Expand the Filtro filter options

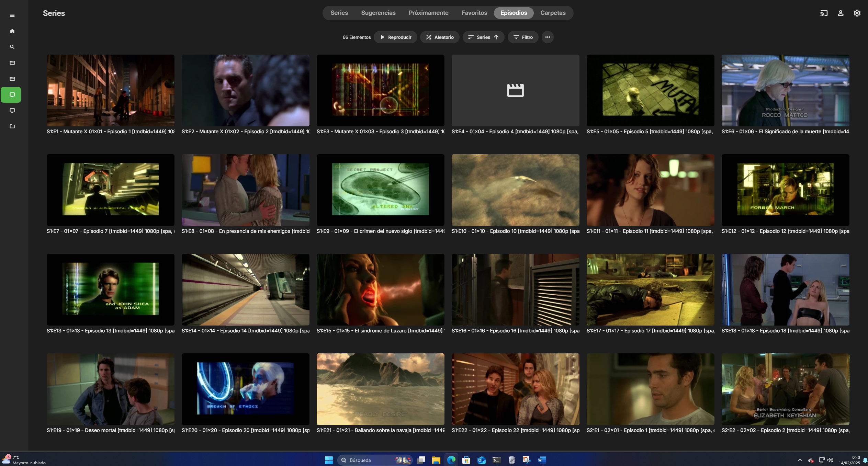[x=523, y=37]
